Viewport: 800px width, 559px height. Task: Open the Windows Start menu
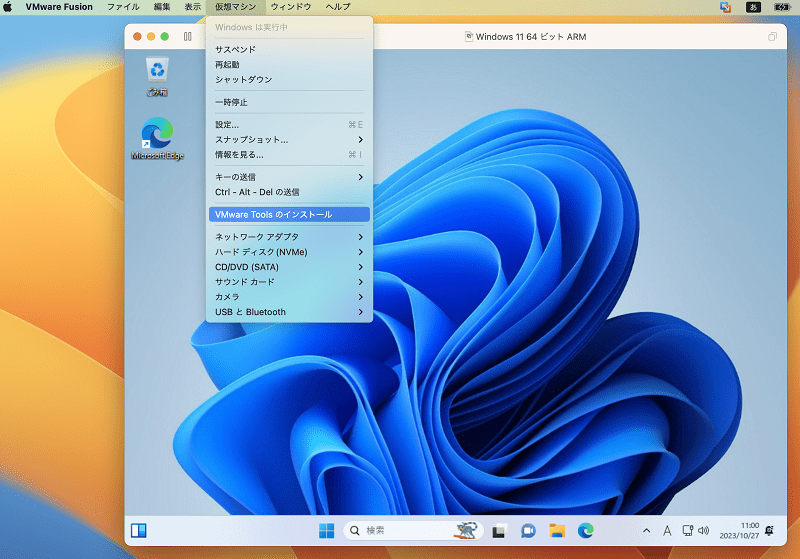pos(327,530)
